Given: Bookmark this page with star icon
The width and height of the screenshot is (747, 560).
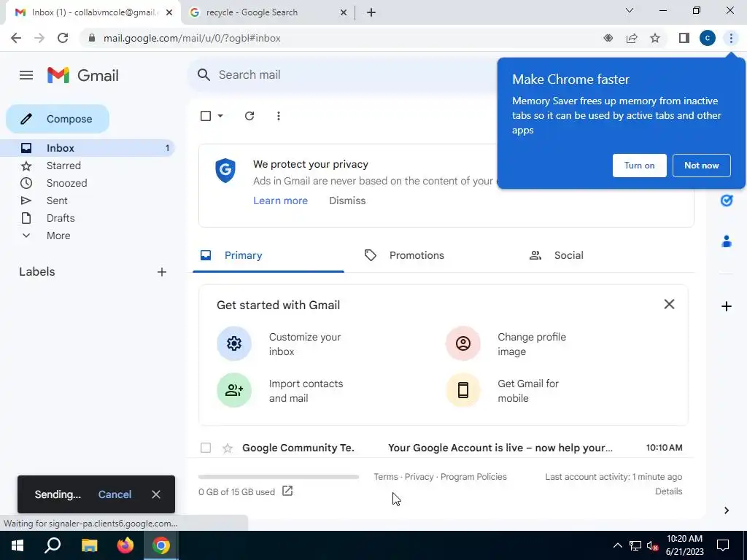Looking at the screenshot, I should click(655, 38).
